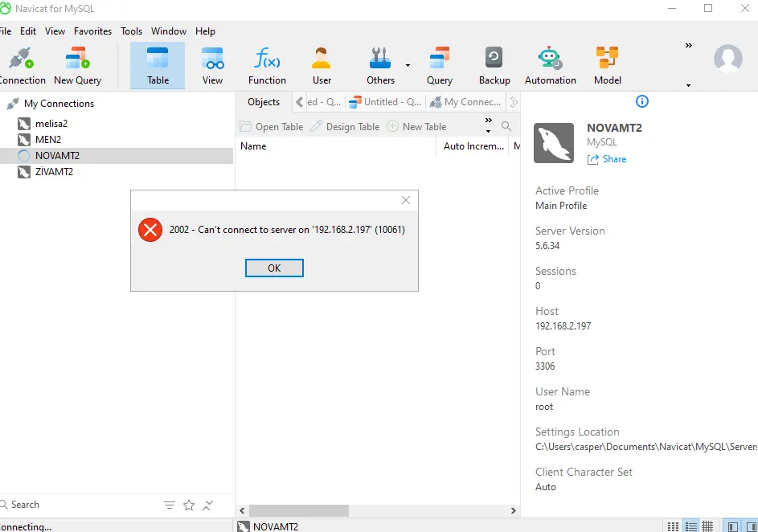Open the View menu
The image size is (758, 532).
[x=55, y=31]
